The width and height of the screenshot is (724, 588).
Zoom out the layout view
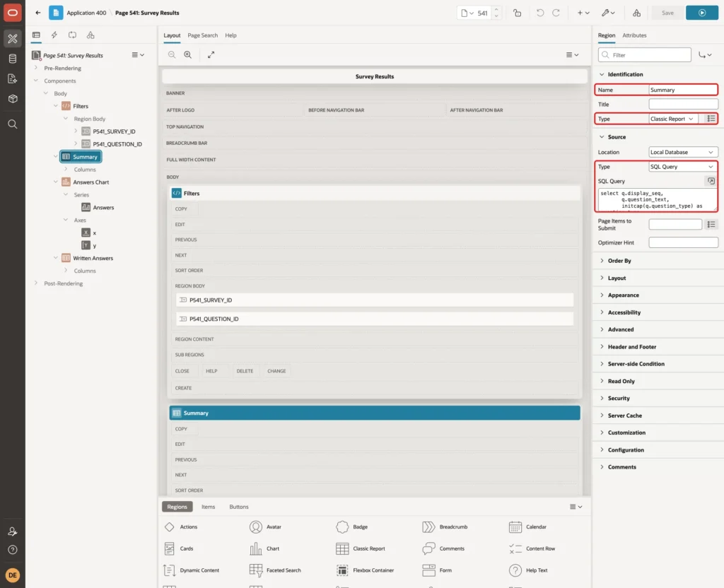coord(172,55)
